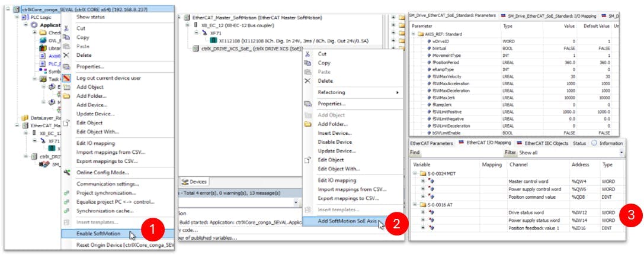Click the Properties icon in left context menu
Viewport: 644px width, 255px height.
(66, 66)
